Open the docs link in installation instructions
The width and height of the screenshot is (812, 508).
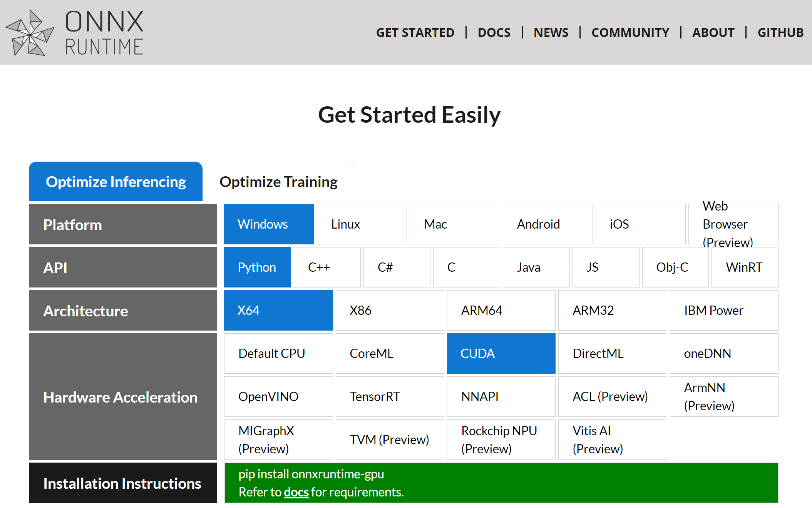[x=296, y=492]
